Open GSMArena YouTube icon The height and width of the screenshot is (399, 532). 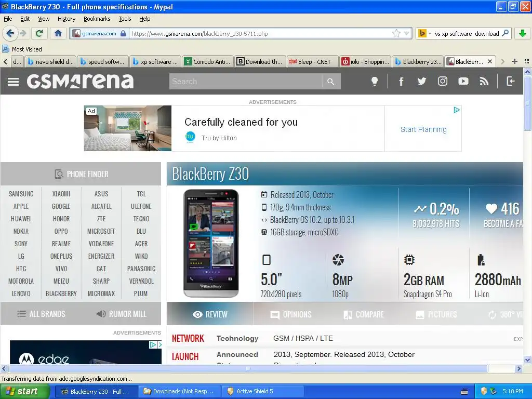click(463, 81)
